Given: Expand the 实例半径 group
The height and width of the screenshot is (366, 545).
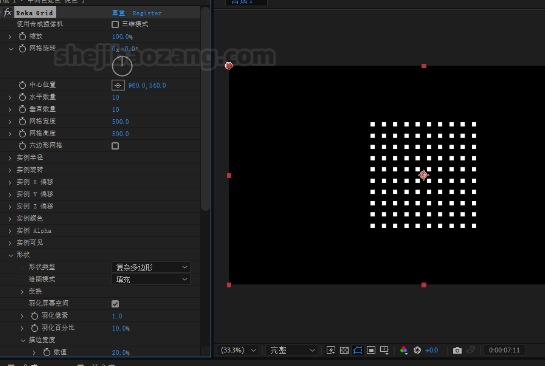Looking at the screenshot, I should (10, 158).
